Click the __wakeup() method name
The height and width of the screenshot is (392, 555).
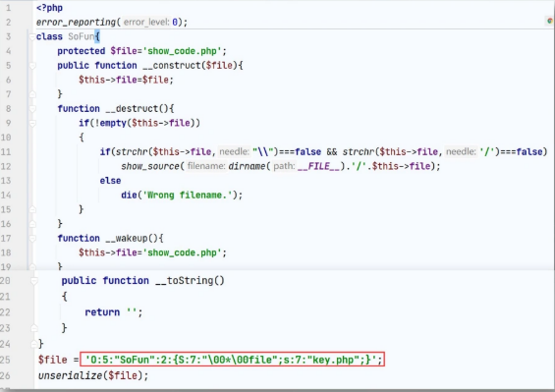(x=132, y=239)
